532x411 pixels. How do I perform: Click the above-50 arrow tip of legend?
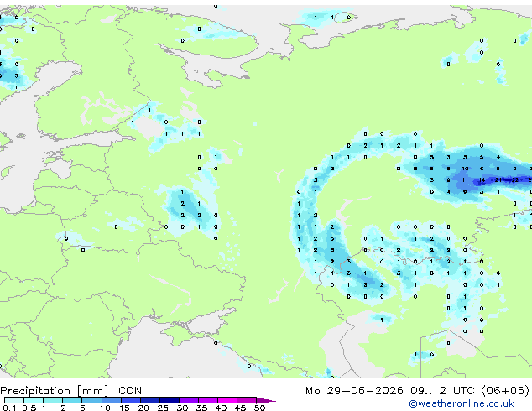pos(266,400)
